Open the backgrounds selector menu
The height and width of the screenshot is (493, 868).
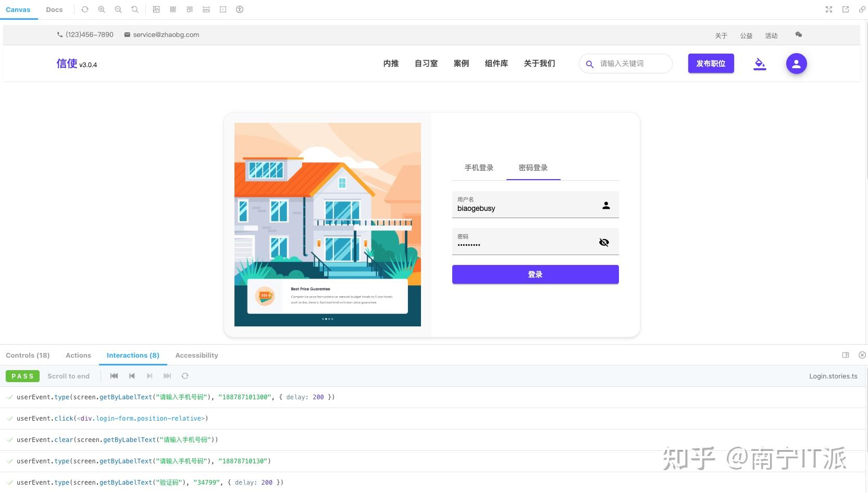click(156, 9)
